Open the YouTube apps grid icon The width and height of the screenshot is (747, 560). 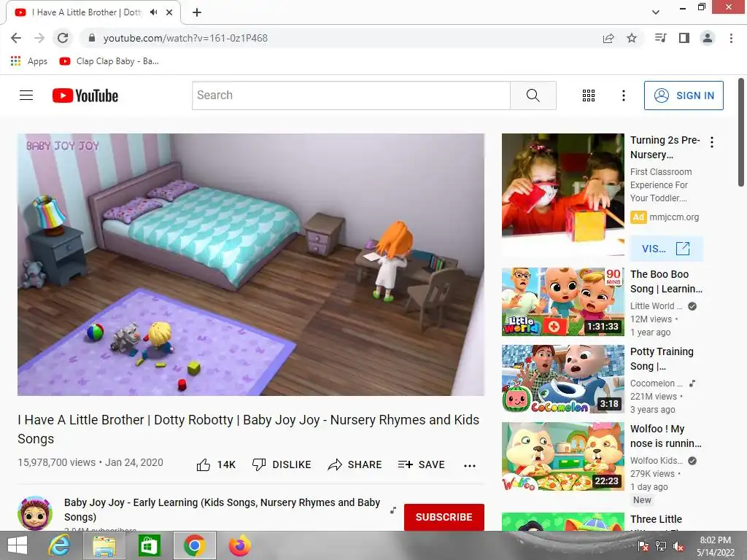589,96
